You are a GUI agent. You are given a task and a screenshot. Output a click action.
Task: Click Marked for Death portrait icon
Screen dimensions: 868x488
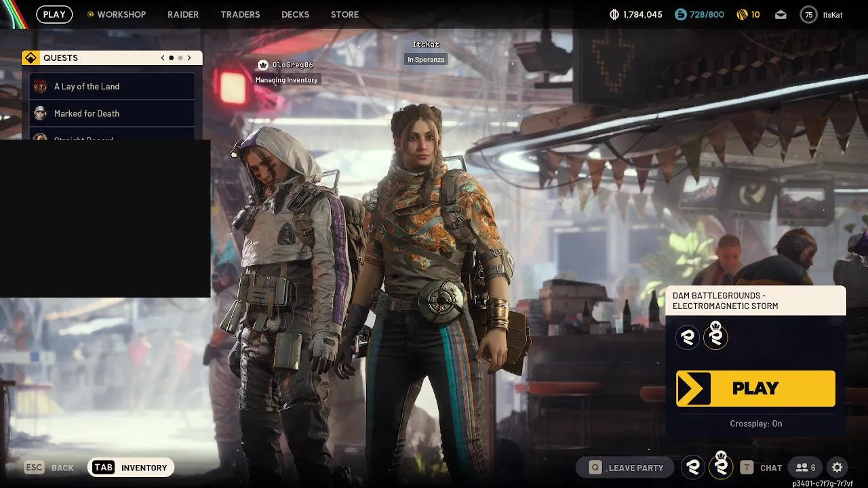(x=40, y=113)
